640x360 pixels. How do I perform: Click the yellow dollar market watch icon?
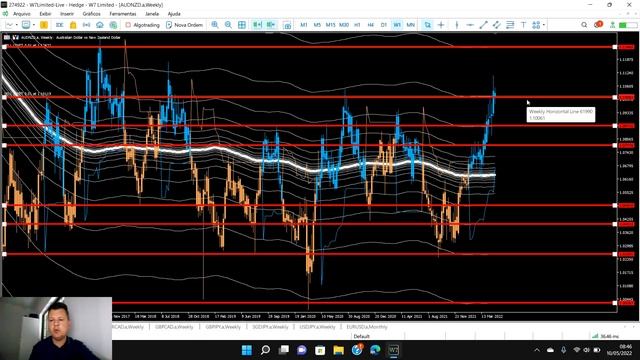click(44, 25)
